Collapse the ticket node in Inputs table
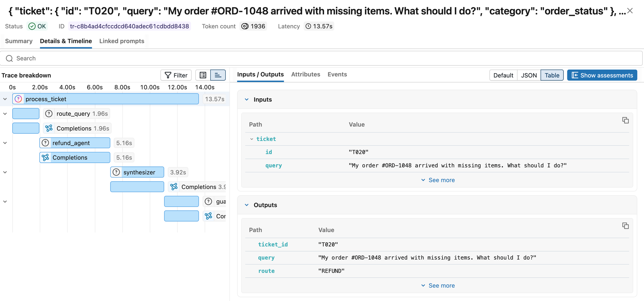Image resolution: width=644 pixels, height=301 pixels. 252,139
